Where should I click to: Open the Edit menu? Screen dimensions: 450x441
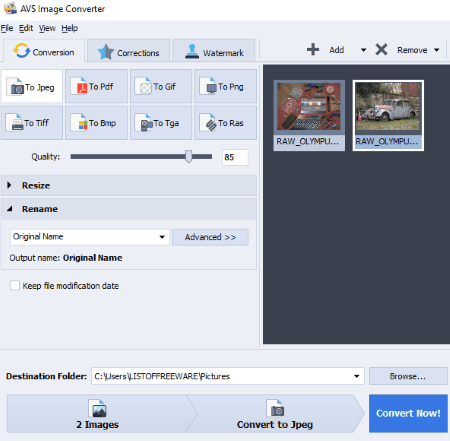(26, 28)
